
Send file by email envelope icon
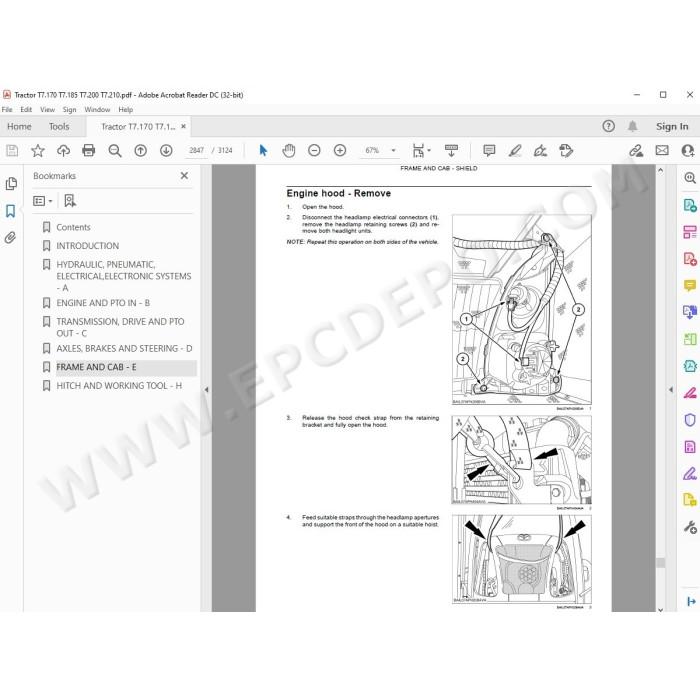662,151
